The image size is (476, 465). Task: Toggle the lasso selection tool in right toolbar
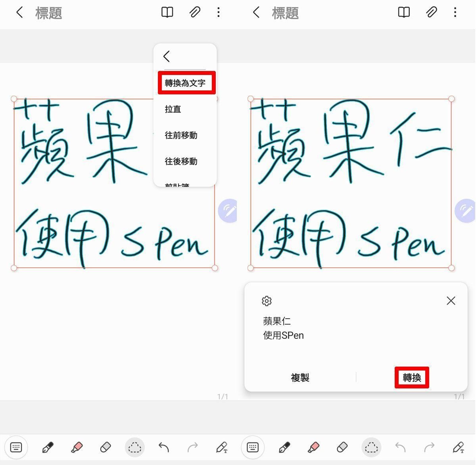click(x=371, y=447)
